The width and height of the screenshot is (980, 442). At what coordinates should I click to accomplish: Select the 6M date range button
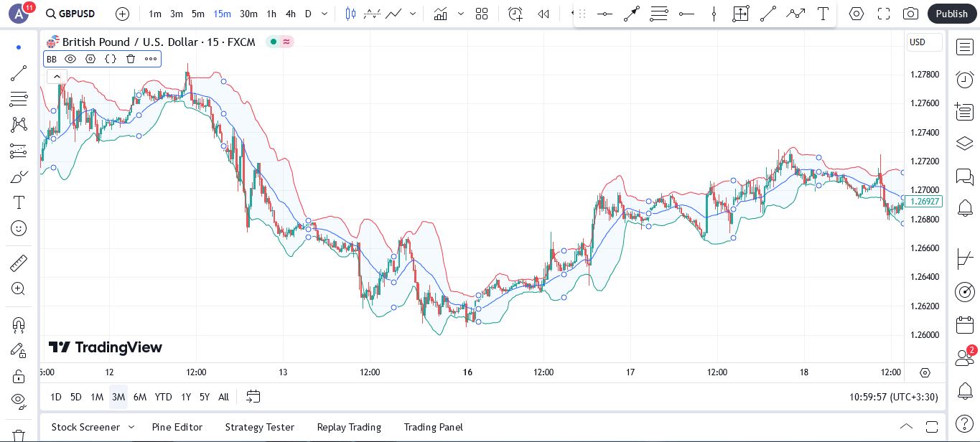coord(140,397)
